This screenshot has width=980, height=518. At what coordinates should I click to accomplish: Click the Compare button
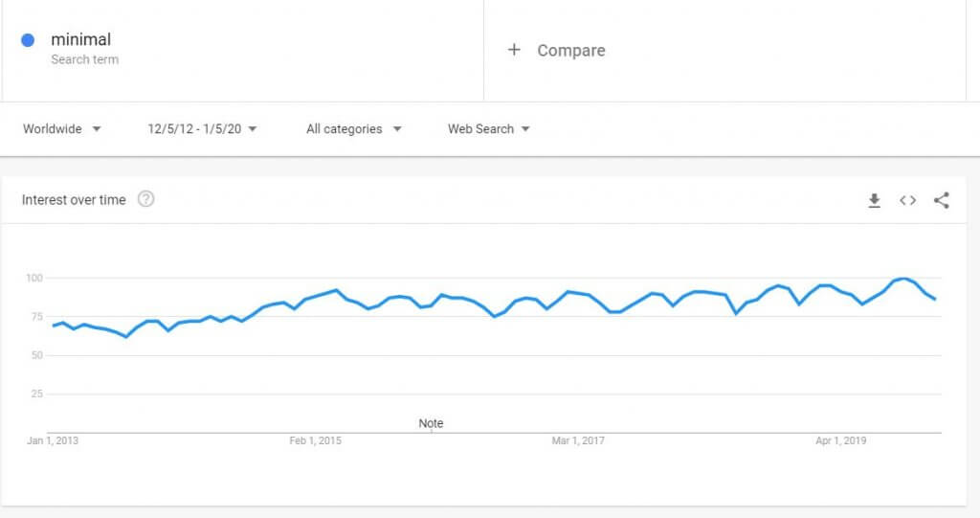570,51
